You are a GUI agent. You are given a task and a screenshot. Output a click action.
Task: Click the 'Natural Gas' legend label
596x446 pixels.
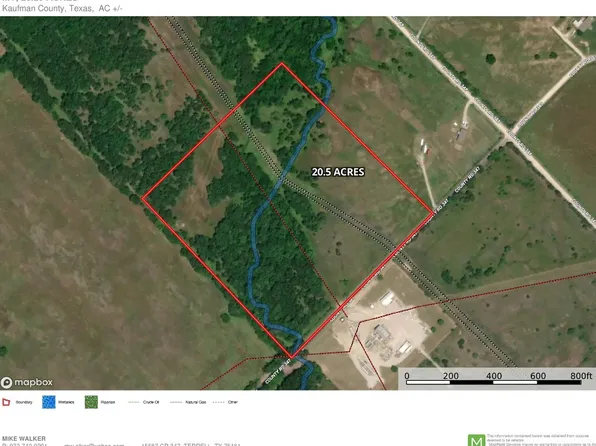tap(196, 402)
